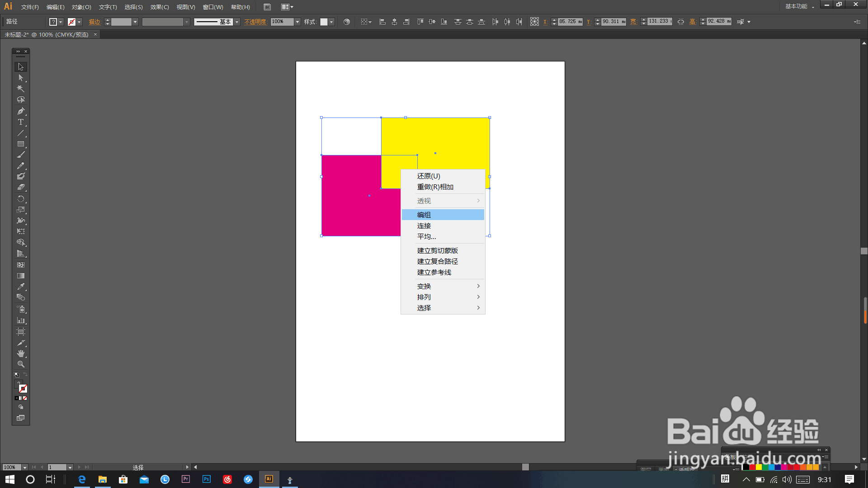Screen dimensions: 868x488
Task: Toggle constrain width and height proportions
Action: tap(681, 22)
